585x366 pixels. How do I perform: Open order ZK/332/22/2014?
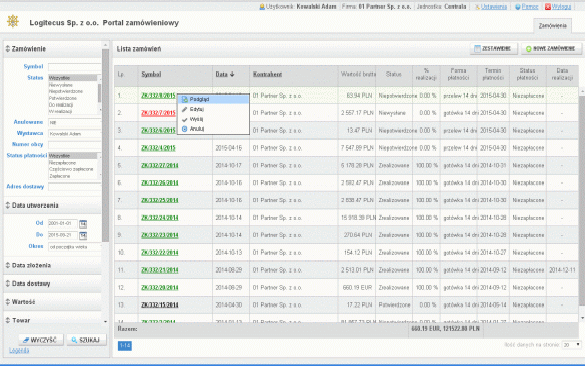click(x=160, y=253)
